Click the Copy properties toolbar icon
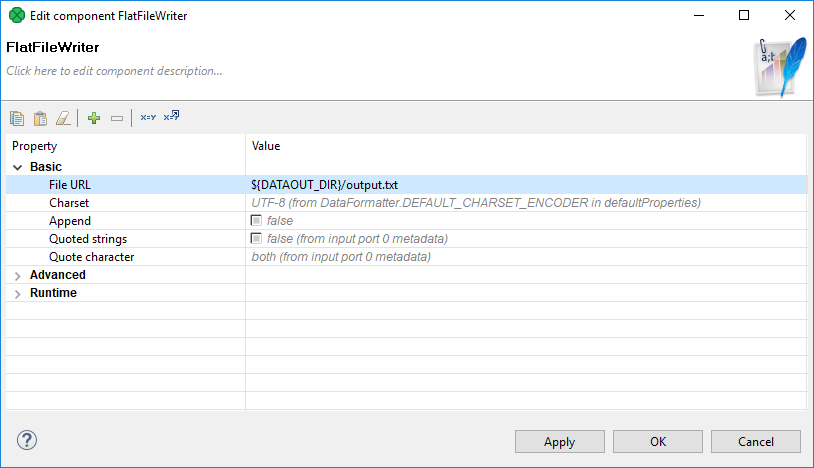Viewport: 814px width, 468px height. tap(17, 118)
